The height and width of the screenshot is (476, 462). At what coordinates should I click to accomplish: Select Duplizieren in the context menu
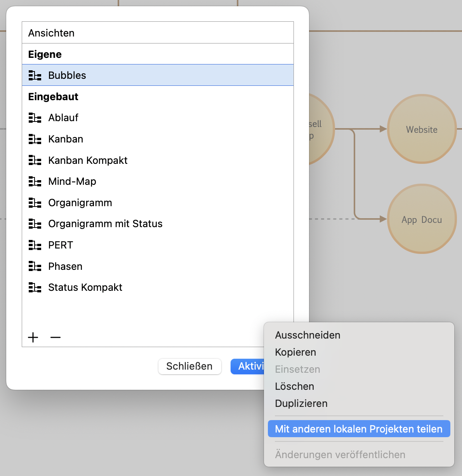click(301, 403)
